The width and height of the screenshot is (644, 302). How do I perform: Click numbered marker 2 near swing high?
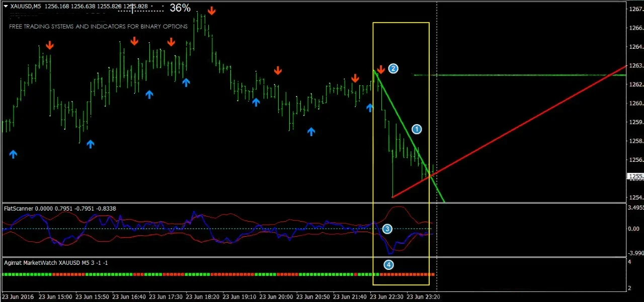click(393, 68)
